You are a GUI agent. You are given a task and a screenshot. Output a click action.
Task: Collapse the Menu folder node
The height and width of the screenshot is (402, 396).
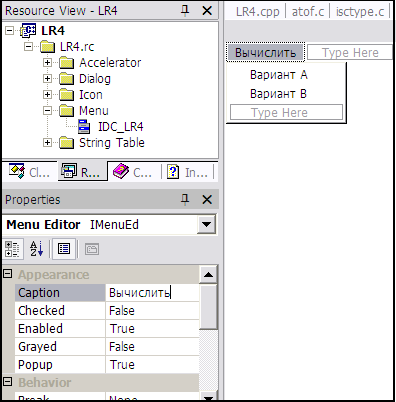[x=47, y=111]
